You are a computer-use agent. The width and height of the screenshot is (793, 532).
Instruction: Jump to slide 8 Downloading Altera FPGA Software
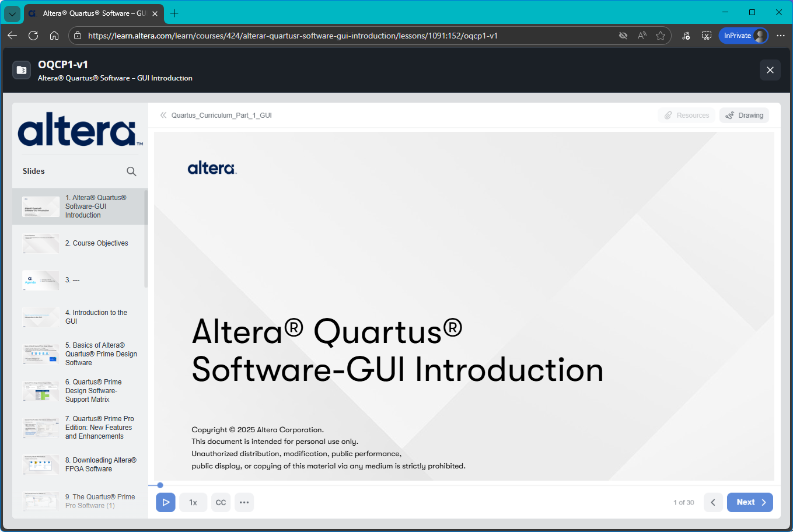[x=100, y=464]
